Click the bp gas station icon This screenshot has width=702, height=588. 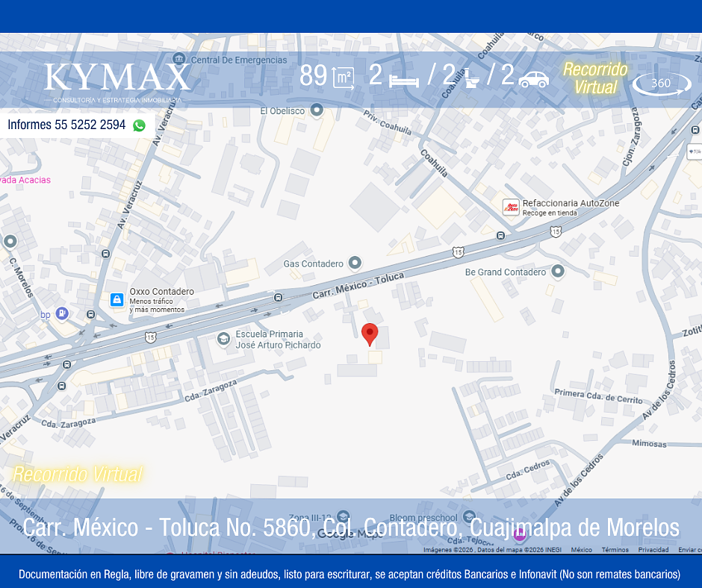[x=62, y=313]
